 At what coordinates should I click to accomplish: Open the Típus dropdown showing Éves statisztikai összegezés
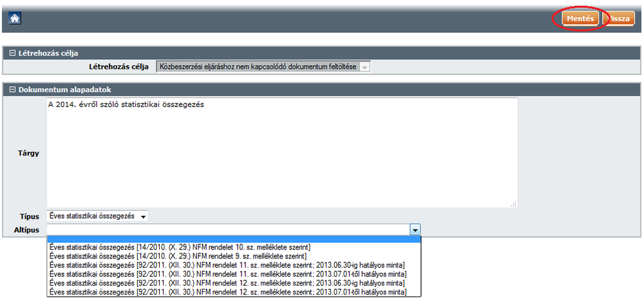(99, 216)
